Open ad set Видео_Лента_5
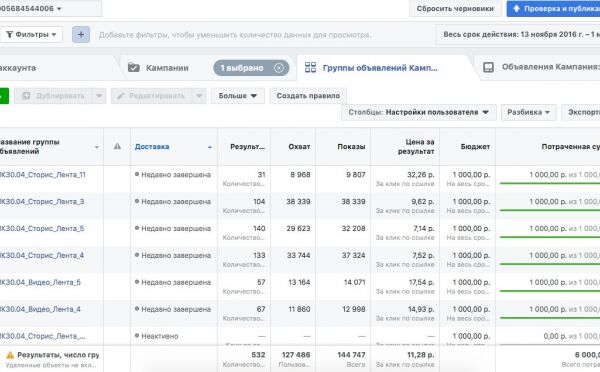The width and height of the screenshot is (600, 372). click(40, 282)
